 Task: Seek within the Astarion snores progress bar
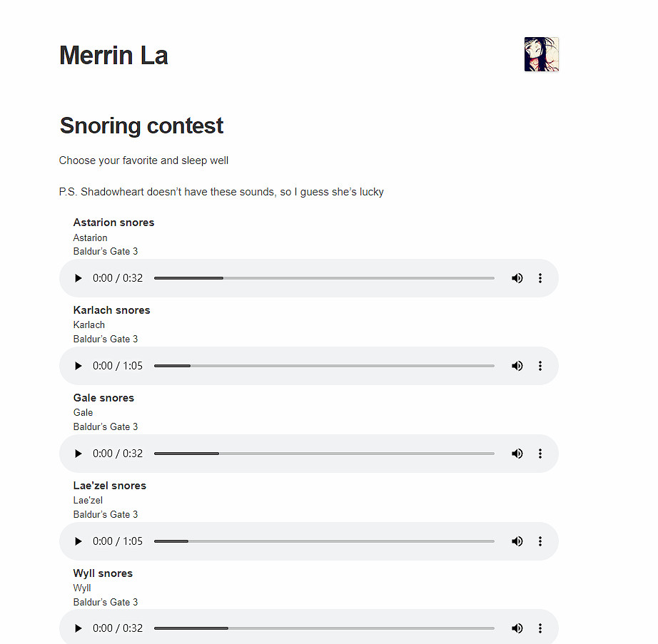click(x=324, y=278)
